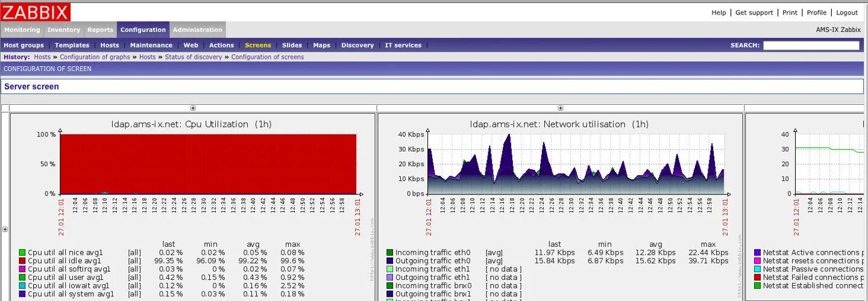Select the Configuration tab
Viewport: 868px width, 301px height.
pyautogui.click(x=143, y=29)
